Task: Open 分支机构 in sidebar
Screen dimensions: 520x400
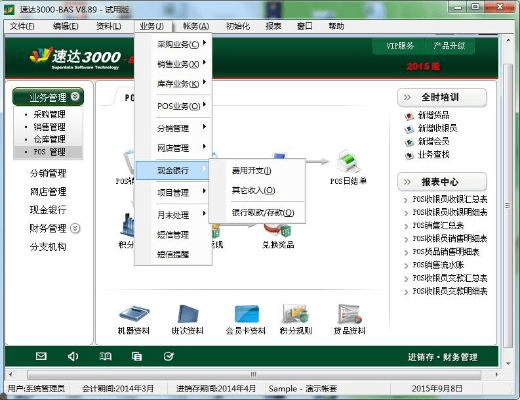Action: pos(48,247)
